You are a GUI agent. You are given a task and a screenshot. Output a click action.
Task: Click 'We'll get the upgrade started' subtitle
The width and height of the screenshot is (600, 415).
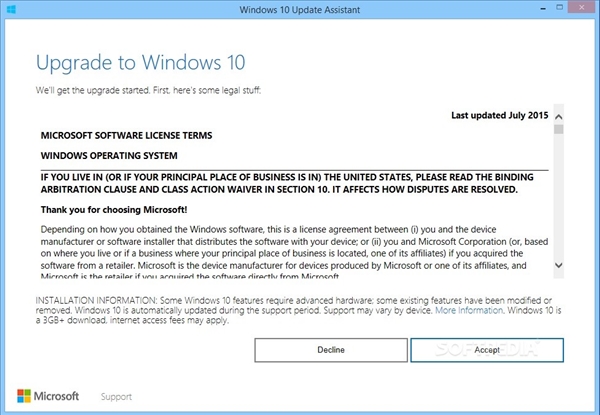click(x=148, y=90)
